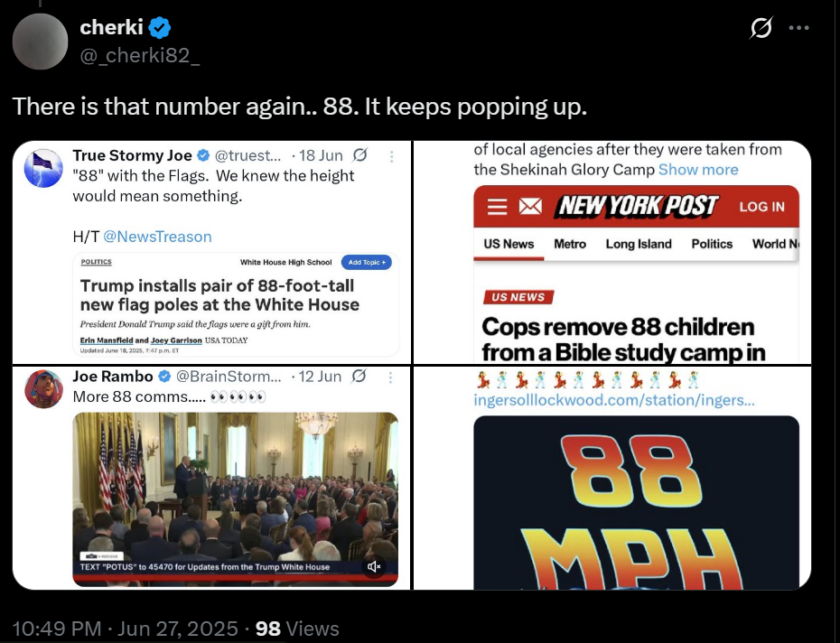The width and height of the screenshot is (840, 643).
Task: Open the @NewsTreason mention link
Action: click(x=157, y=237)
